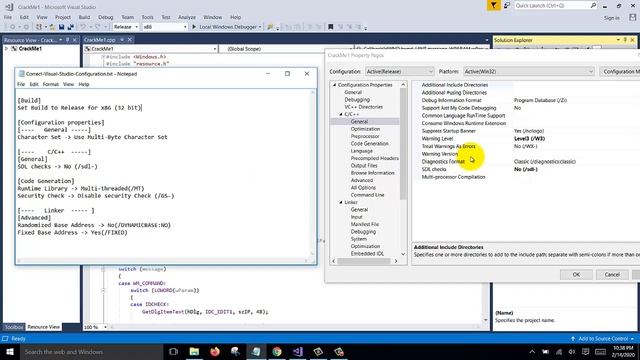Open the Build menu in Visual Studio
The width and height of the screenshot is (640, 360).
click(84, 17)
